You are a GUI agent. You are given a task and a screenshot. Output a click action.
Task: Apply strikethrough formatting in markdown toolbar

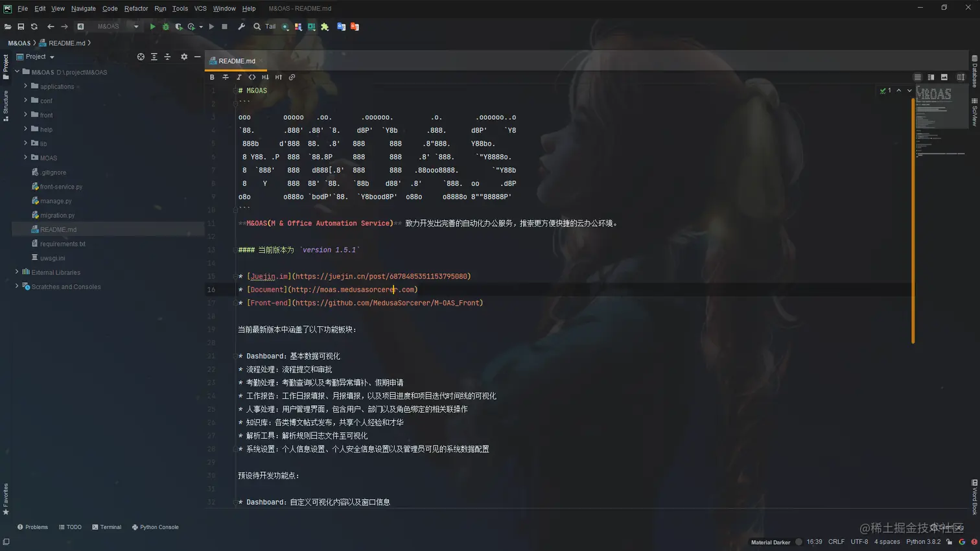[226, 77]
